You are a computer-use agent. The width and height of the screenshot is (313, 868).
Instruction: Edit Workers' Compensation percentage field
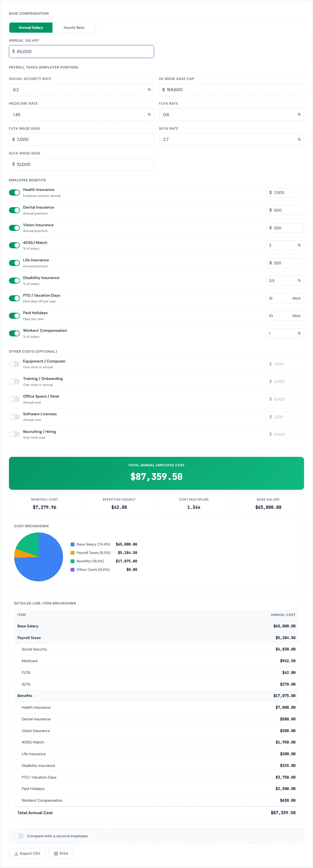point(285,333)
